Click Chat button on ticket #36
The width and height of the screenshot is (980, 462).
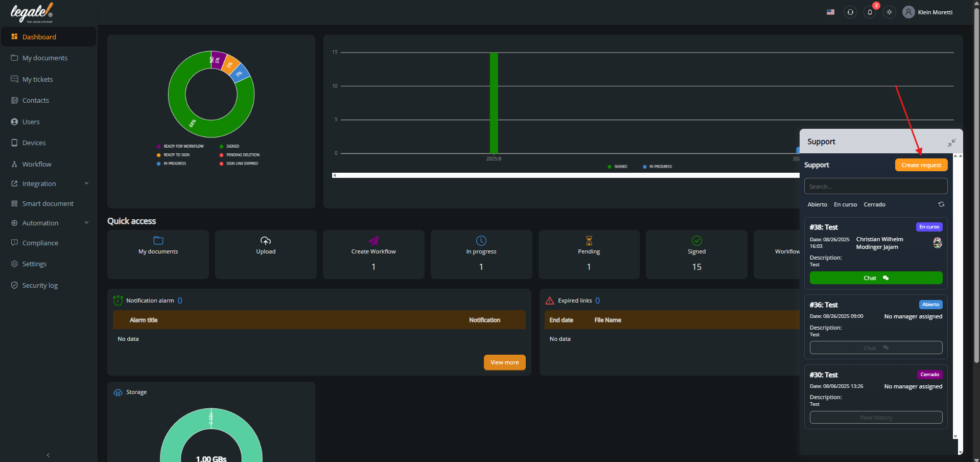876,348
